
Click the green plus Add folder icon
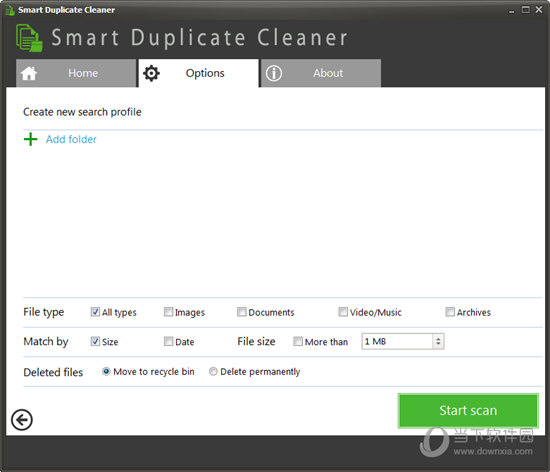click(31, 139)
